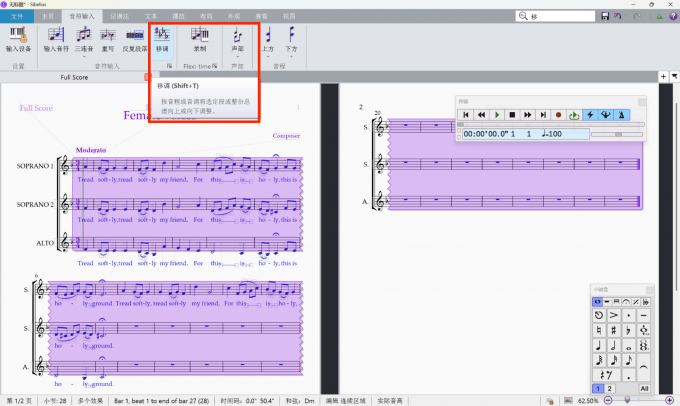Select the eighth note on the keypad
The image size is (680, 406).
628,360
